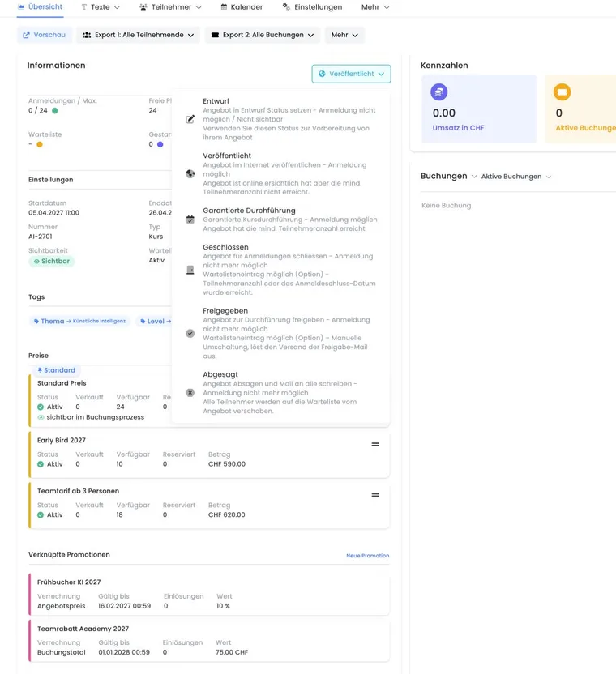Viewport: 616px width, 674px height.
Task: Click the CHF 590.00 amount
Action: [x=227, y=464]
